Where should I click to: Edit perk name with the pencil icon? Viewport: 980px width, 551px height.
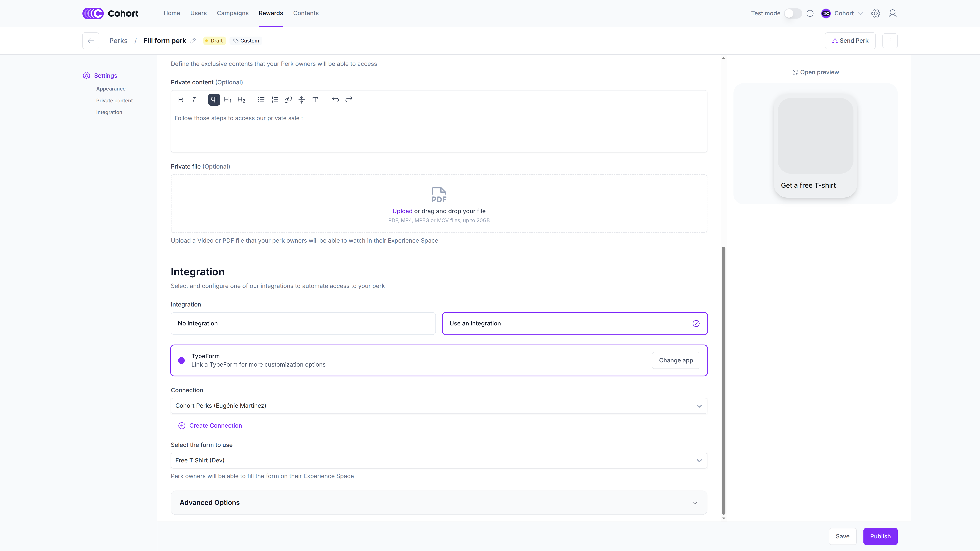(193, 41)
